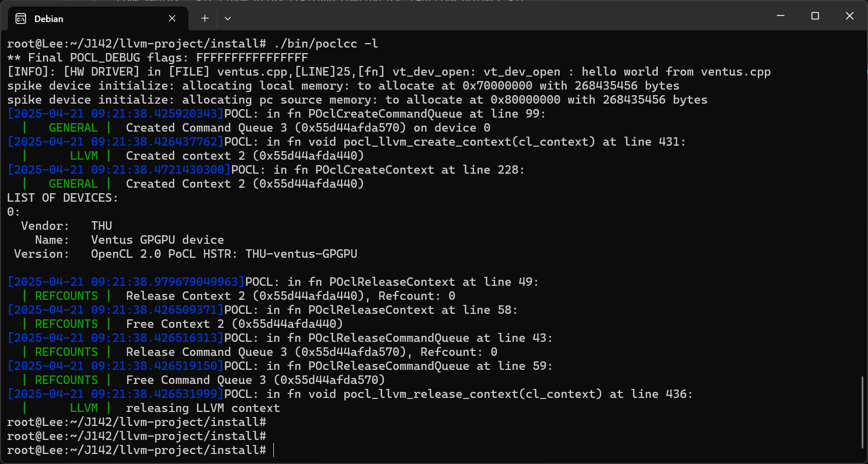Click the terminal's vertical scrollbar thumb
This screenshot has width=868, height=464.
click(862, 411)
